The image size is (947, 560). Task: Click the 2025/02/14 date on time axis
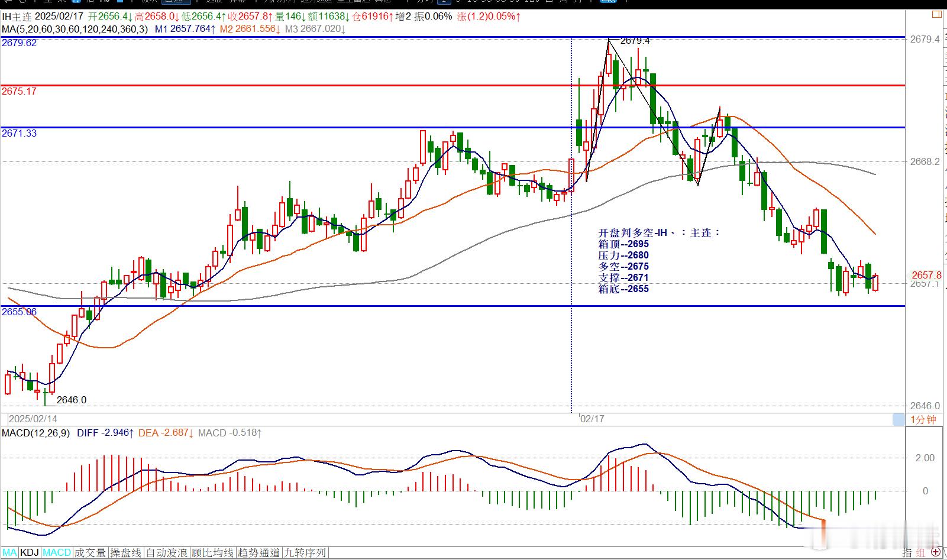pos(33,419)
